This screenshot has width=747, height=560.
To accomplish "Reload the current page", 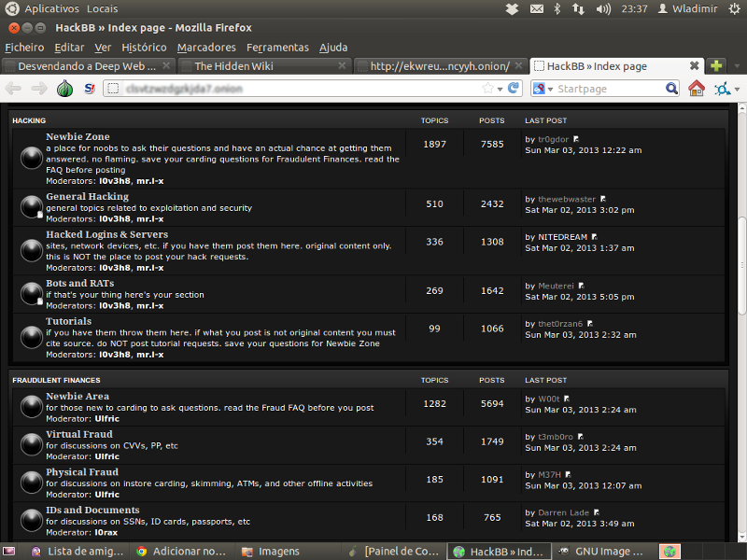I will [513, 88].
